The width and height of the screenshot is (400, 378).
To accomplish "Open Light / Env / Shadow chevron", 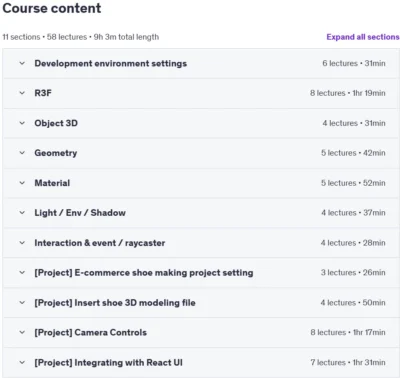I will pyautogui.click(x=22, y=213).
